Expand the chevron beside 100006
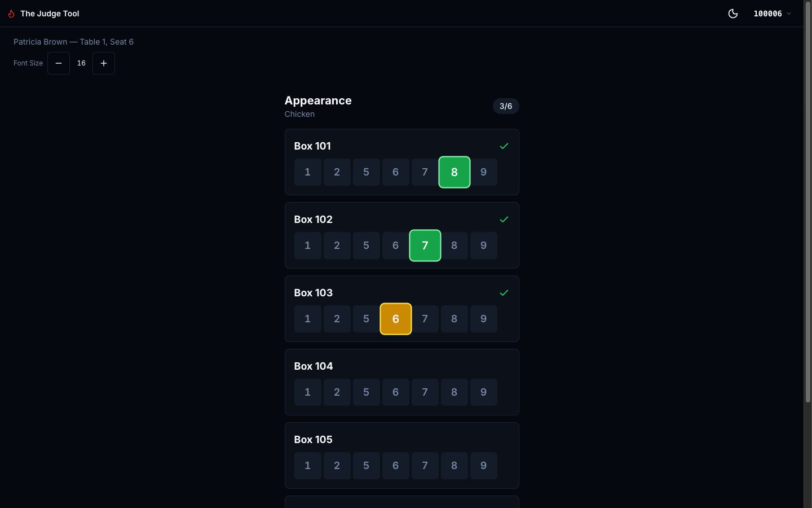 tap(790, 14)
